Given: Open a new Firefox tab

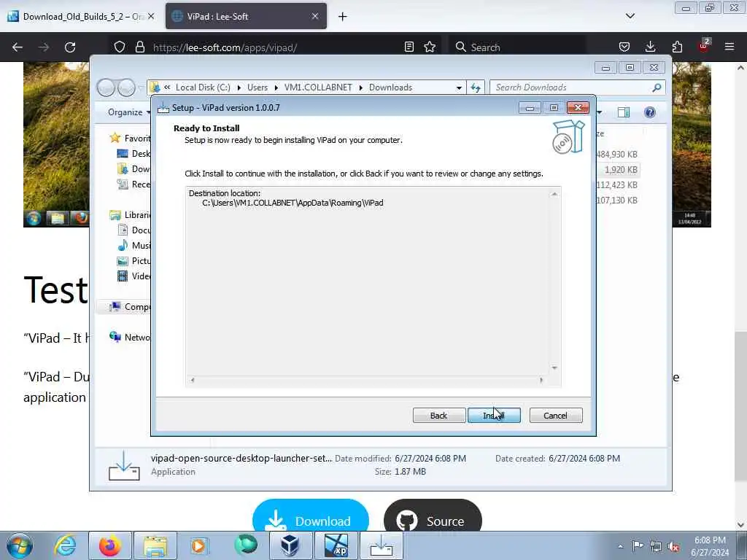Looking at the screenshot, I should pos(343,17).
